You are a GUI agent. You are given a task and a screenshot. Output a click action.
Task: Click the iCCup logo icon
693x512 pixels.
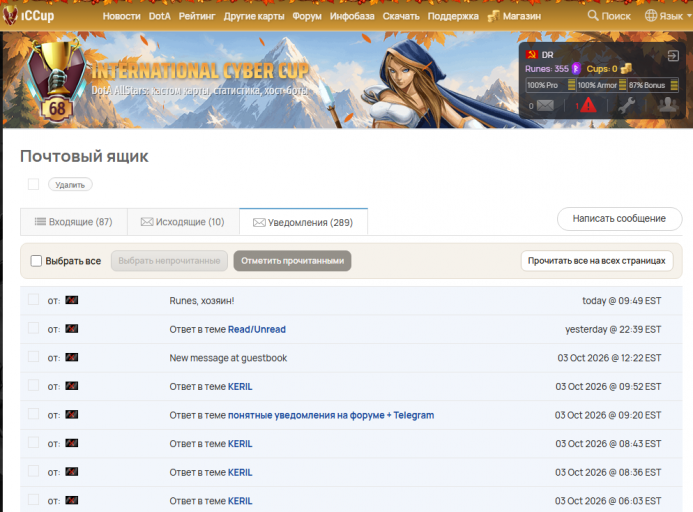[x=10, y=15]
